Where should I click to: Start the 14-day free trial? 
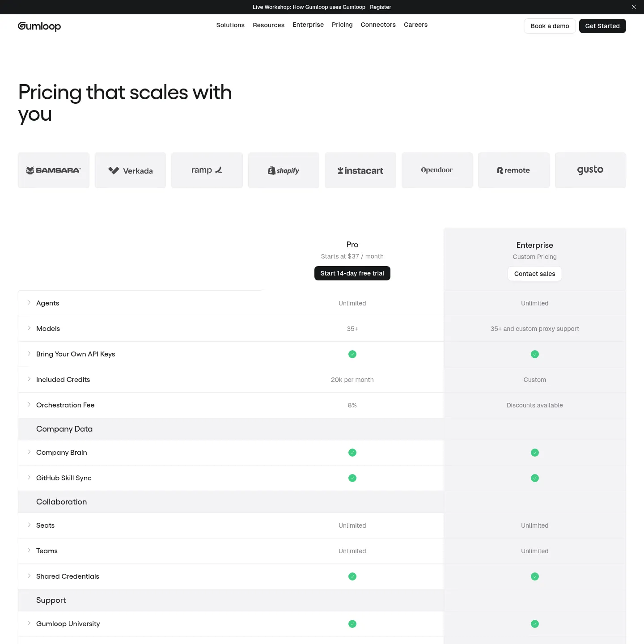point(352,273)
